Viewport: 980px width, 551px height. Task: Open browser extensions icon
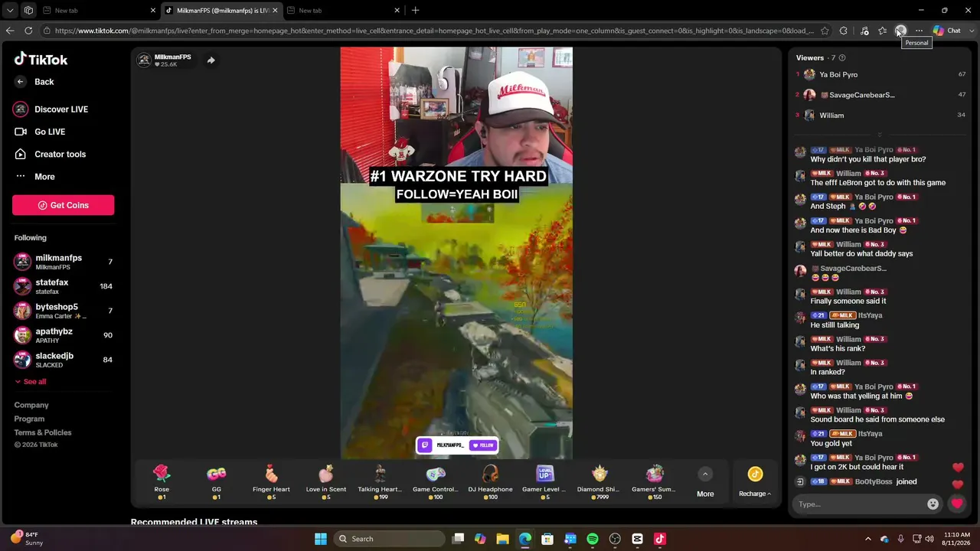[x=843, y=31]
